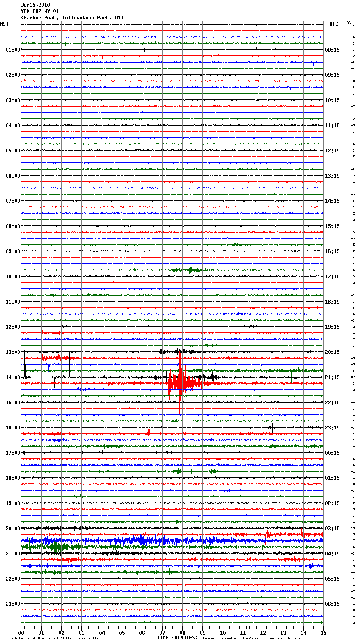Image resolution: width=357 pixels, height=644 pixels.
Task: Click the 02:00 MST time label
Action: [13, 75]
